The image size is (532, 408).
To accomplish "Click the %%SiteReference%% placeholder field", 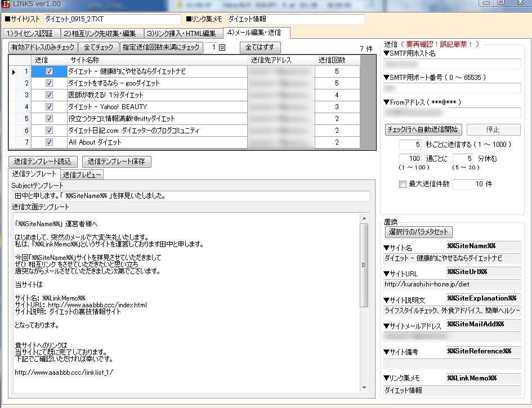I will click(483, 351).
